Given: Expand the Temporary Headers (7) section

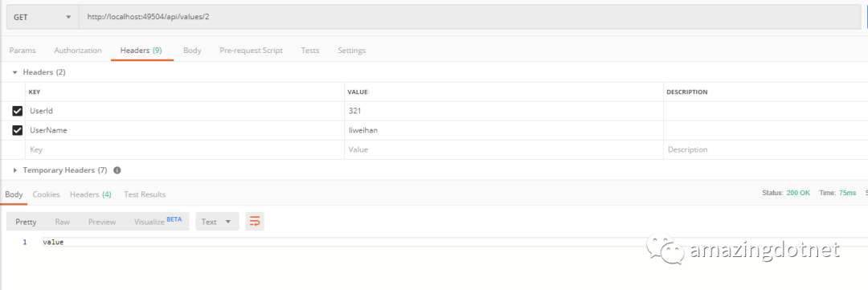Looking at the screenshot, I should point(59,170).
